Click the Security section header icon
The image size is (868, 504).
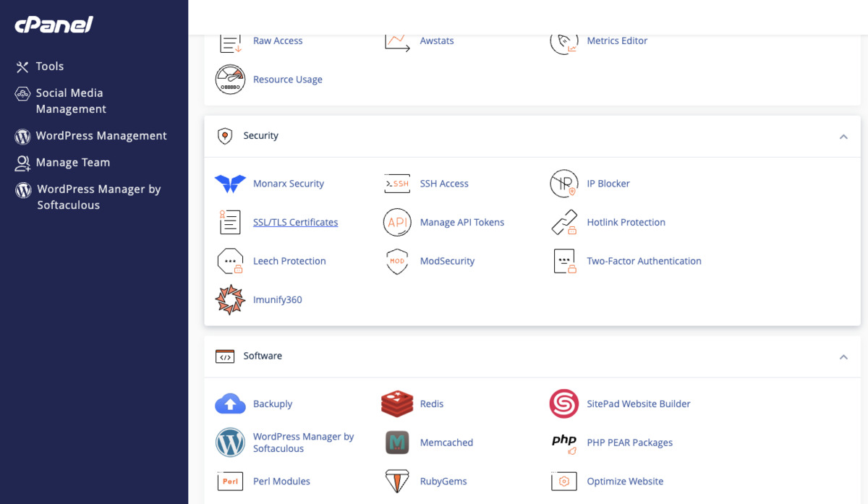pyautogui.click(x=225, y=136)
